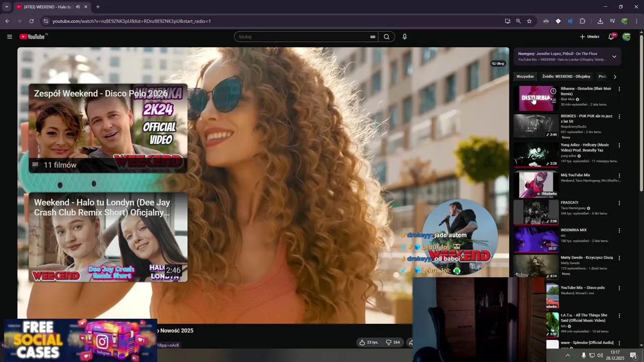Click the Ukryj hide-cards button on video
644x362 pixels.
click(498, 63)
